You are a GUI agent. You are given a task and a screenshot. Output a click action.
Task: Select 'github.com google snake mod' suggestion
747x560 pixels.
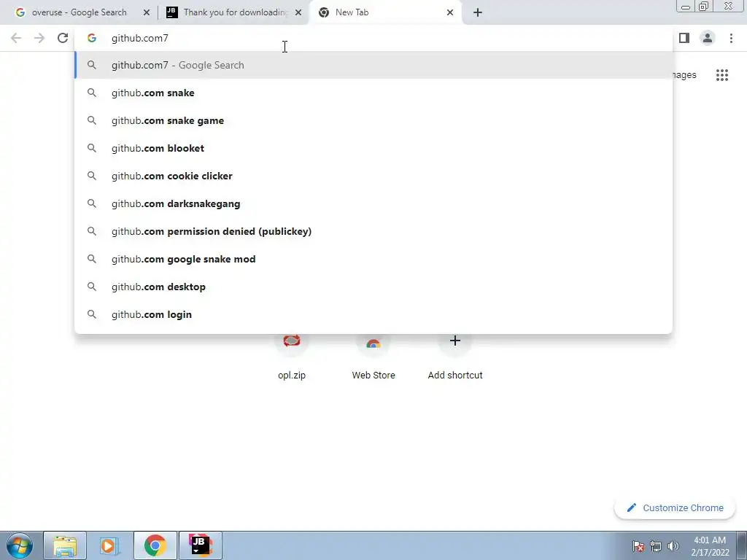click(x=374, y=259)
